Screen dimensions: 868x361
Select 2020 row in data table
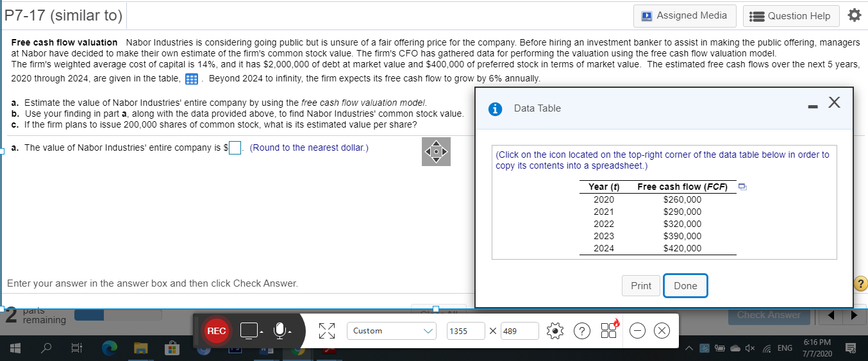point(658,199)
